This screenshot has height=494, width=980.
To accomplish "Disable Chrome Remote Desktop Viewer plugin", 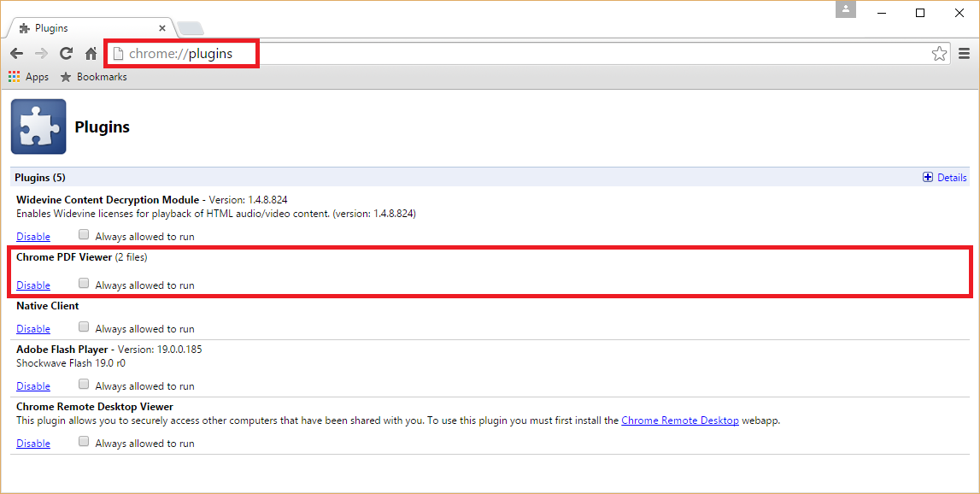I will (33, 444).
